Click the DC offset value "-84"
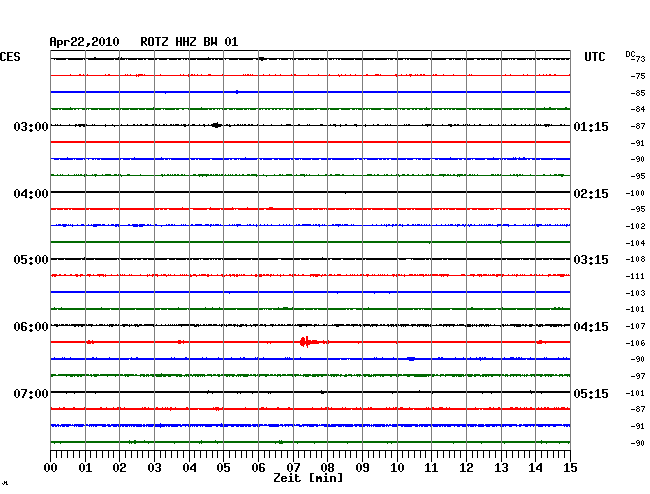This screenshot has height=494, width=650. [x=638, y=109]
